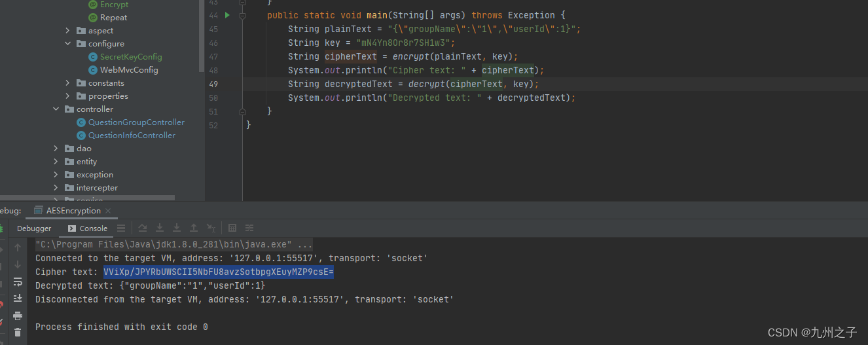Expand the dao package
This screenshot has height=345, width=868.
56,149
